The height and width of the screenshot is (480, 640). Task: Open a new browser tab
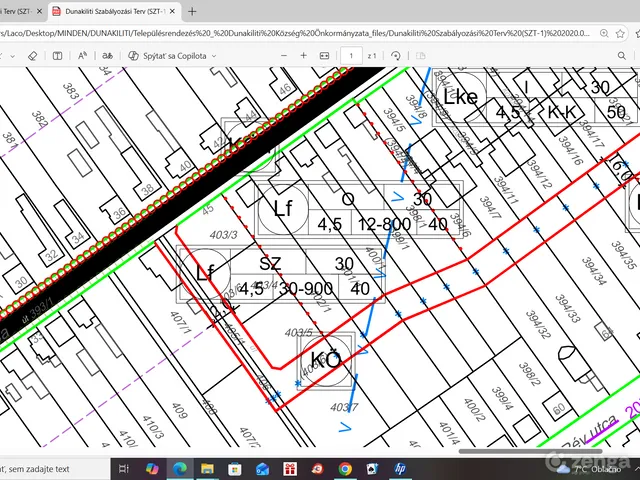click(x=193, y=12)
